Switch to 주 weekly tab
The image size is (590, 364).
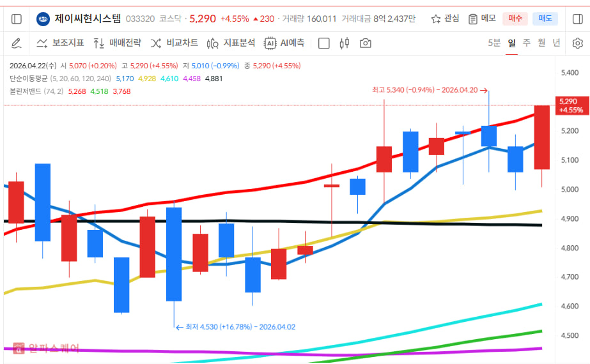pyautogui.click(x=526, y=43)
